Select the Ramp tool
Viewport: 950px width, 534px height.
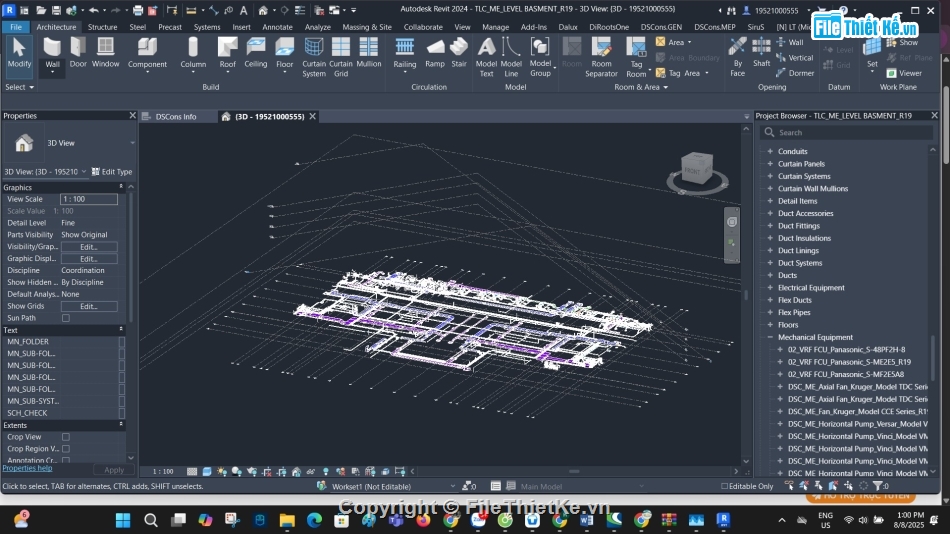(434, 53)
